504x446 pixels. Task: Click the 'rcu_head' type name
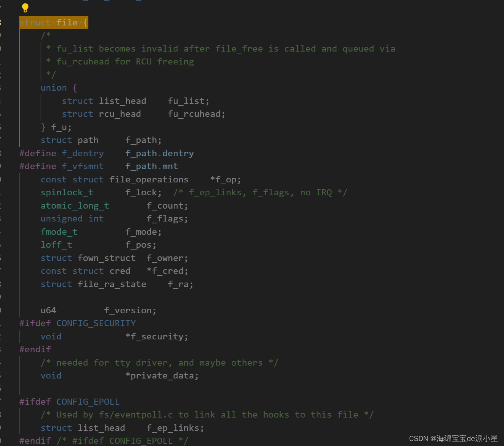pyautogui.click(x=120, y=114)
